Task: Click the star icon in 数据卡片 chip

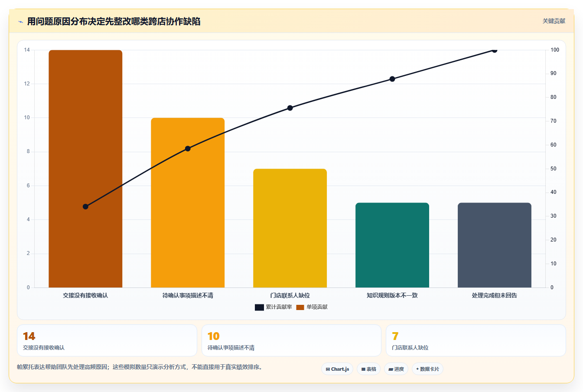Action: coord(417,369)
